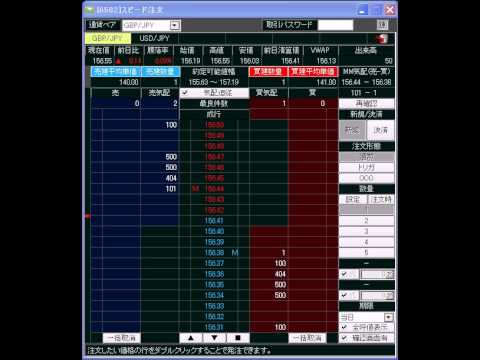Click the trading password input field

[x=335, y=25]
